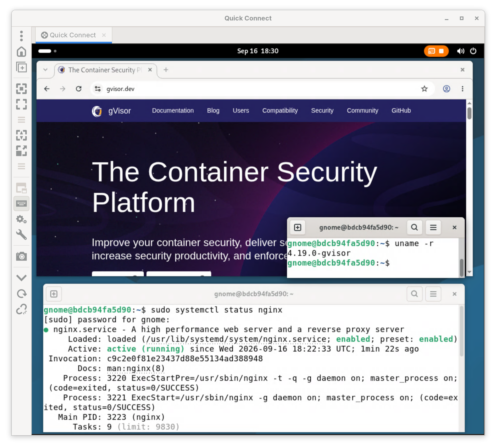
Task: Open the Compatibility nav link
Action: pos(280,111)
